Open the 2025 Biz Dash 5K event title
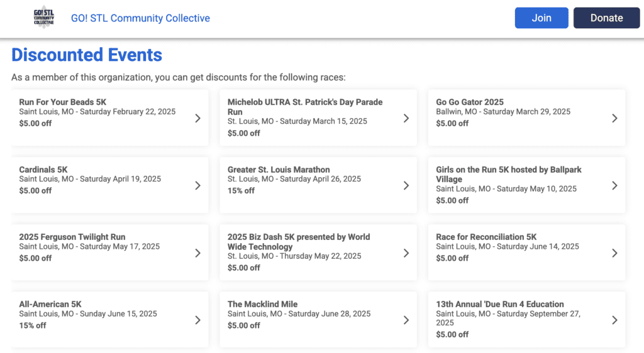The width and height of the screenshot is (644, 353). (299, 242)
